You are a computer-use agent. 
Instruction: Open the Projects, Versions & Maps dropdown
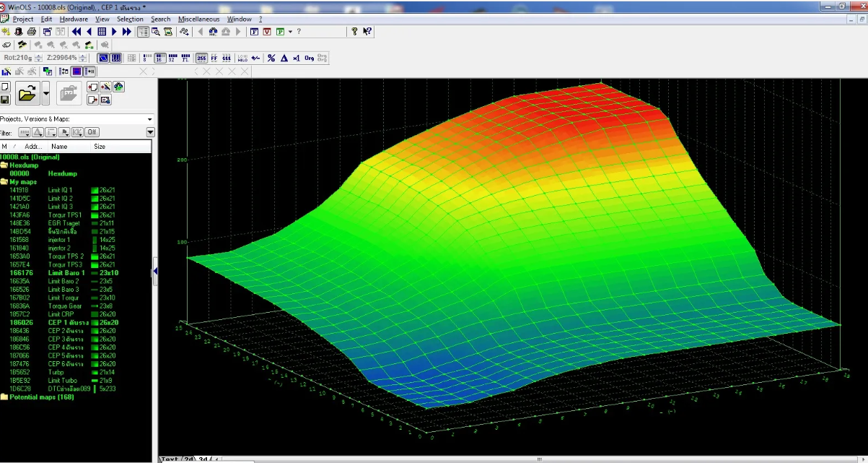[x=149, y=118]
